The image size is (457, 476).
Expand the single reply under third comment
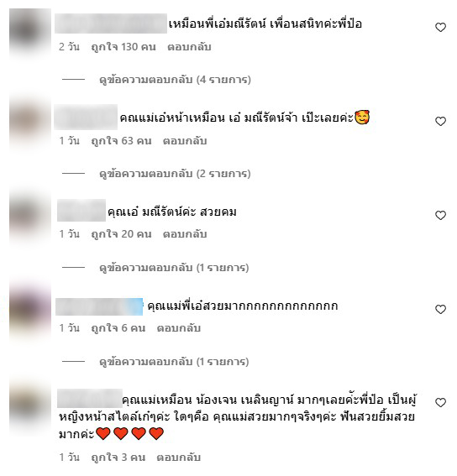pyautogui.click(x=174, y=268)
